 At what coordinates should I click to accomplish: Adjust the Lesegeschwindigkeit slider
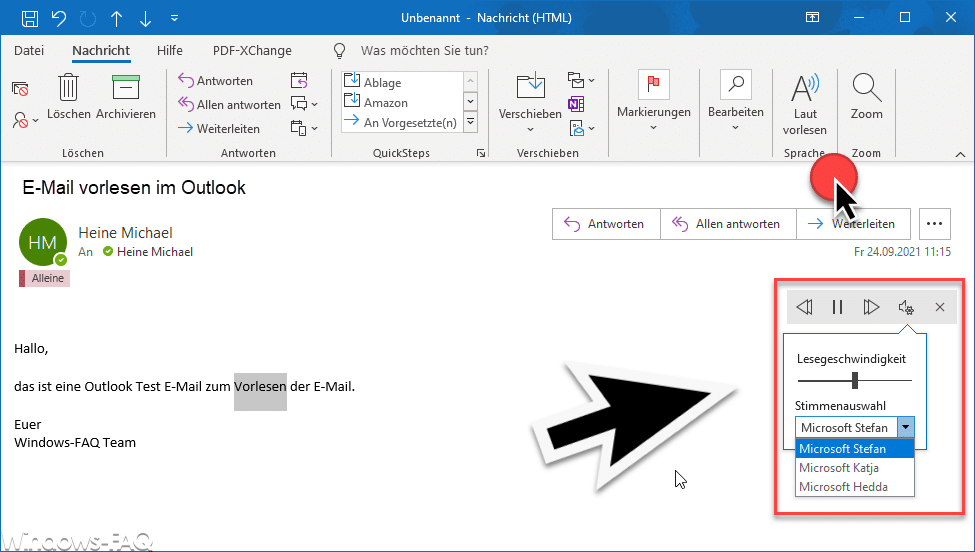pos(854,380)
